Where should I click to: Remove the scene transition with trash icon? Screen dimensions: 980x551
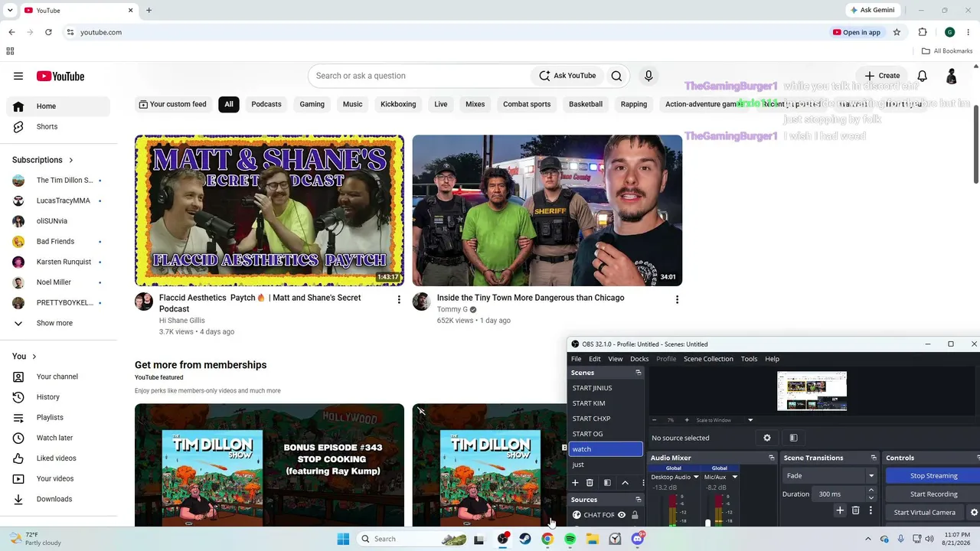(x=856, y=510)
